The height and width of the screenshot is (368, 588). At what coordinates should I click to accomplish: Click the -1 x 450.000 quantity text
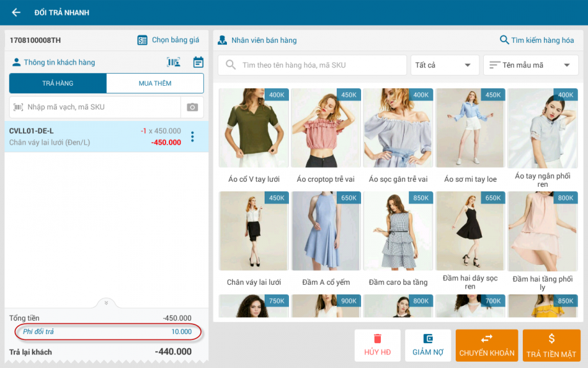[x=160, y=131]
